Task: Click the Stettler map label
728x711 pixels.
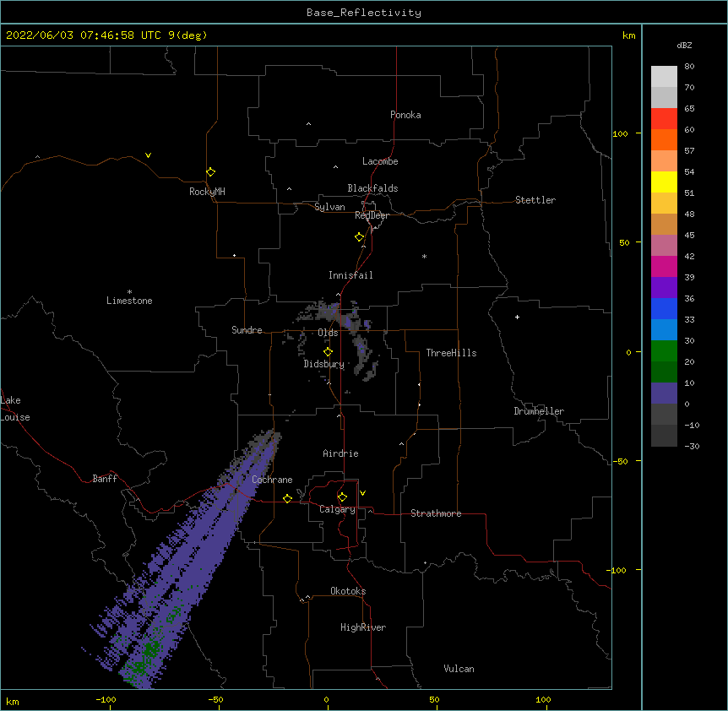Action: 535,200
